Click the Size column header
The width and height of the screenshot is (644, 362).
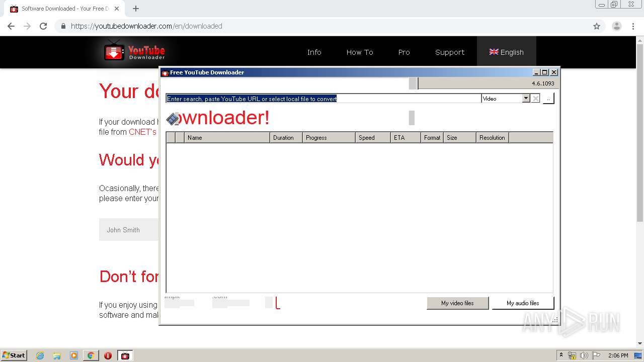click(x=460, y=138)
